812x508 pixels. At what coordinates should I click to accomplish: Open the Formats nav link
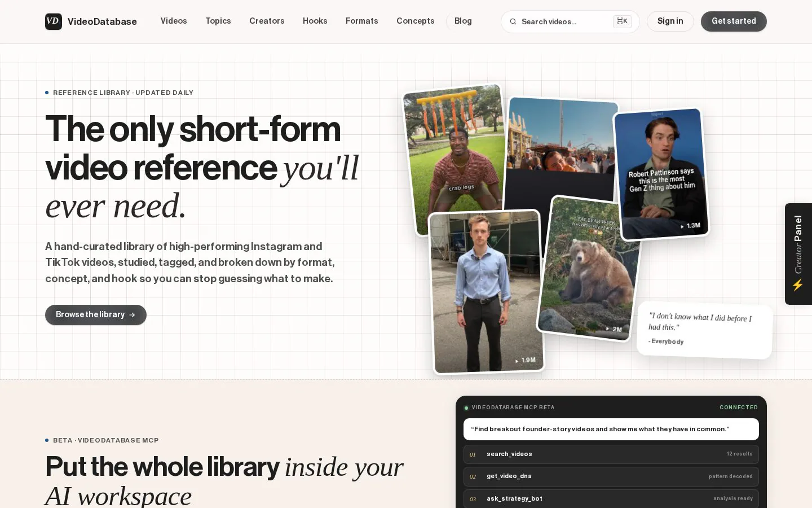pos(362,21)
